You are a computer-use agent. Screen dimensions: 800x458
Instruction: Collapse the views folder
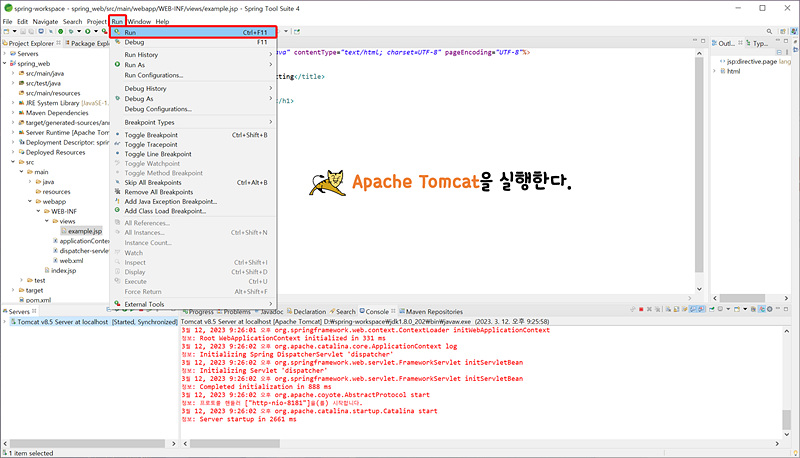click(47, 221)
